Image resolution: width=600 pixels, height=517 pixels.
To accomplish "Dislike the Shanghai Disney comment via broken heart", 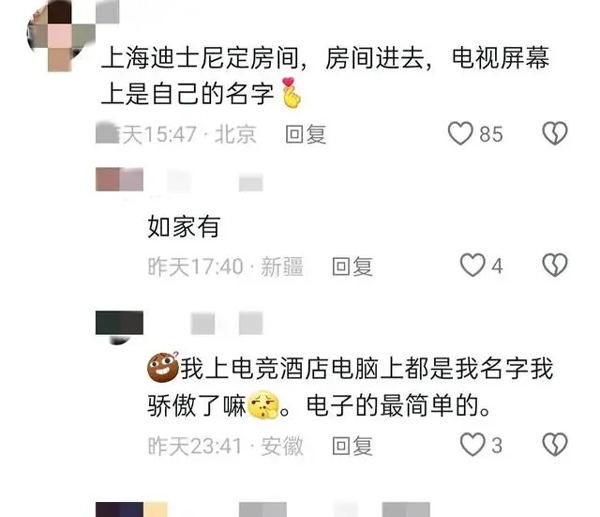I will (x=555, y=133).
